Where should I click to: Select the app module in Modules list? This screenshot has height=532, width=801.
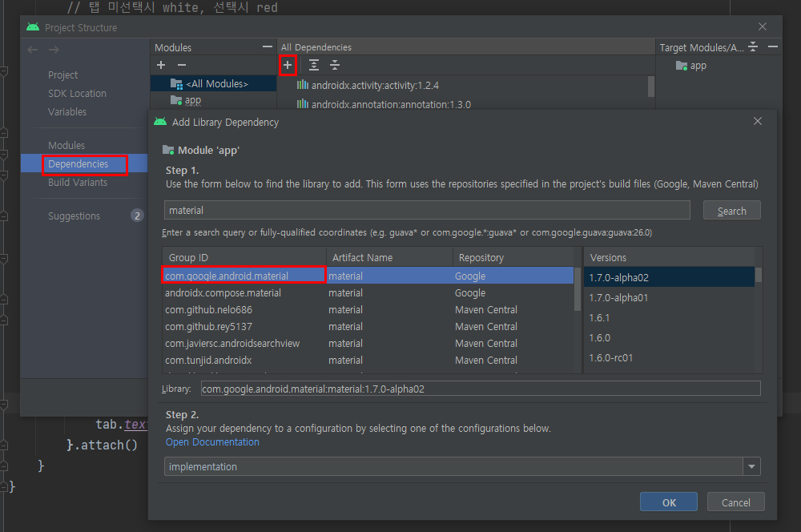click(192, 100)
